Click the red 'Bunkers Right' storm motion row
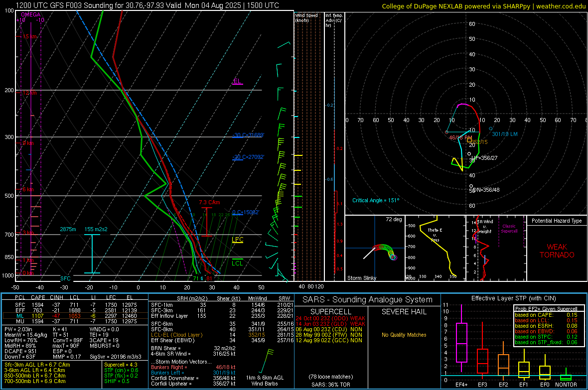 pos(193,367)
